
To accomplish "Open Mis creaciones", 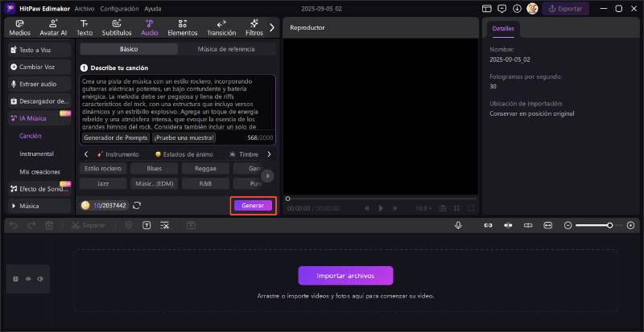I will pyautogui.click(x=39, y=171).
